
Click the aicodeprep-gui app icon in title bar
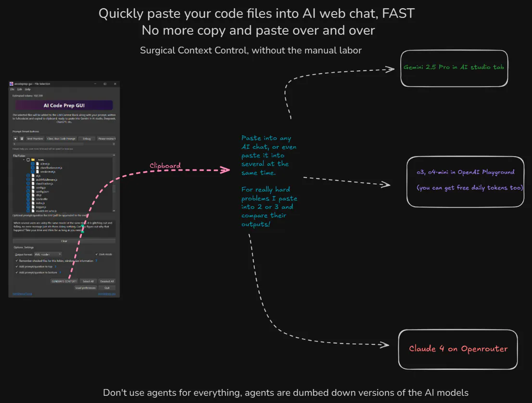(11, 83)
